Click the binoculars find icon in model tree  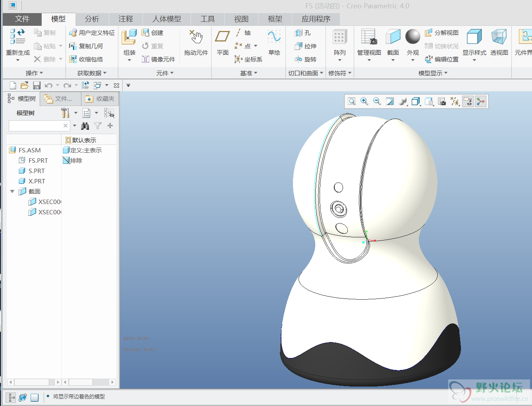85,126
